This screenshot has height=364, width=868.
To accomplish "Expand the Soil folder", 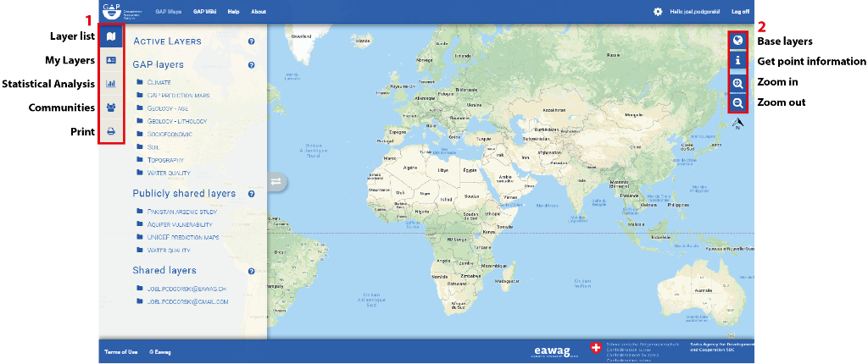I will [x=147, y=147].
